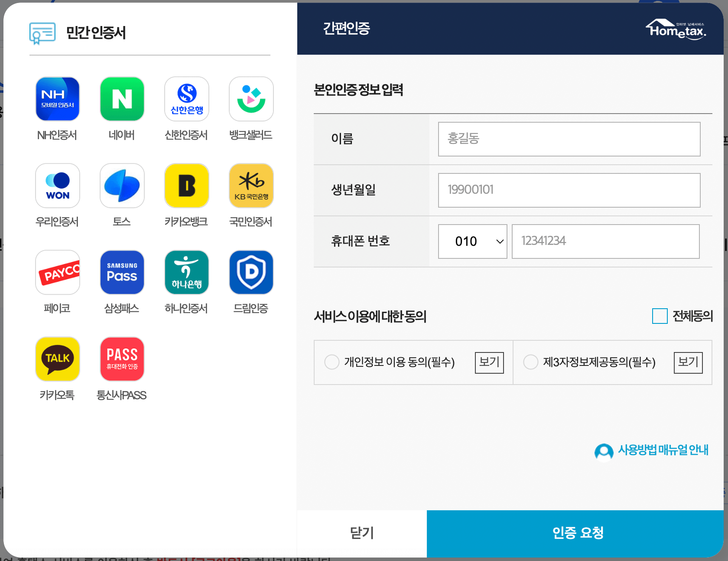Image resolution: width=728 pixels, height=561 pixels.
Task: Select the 토스 certificate icon
Action: pos(122,186)
